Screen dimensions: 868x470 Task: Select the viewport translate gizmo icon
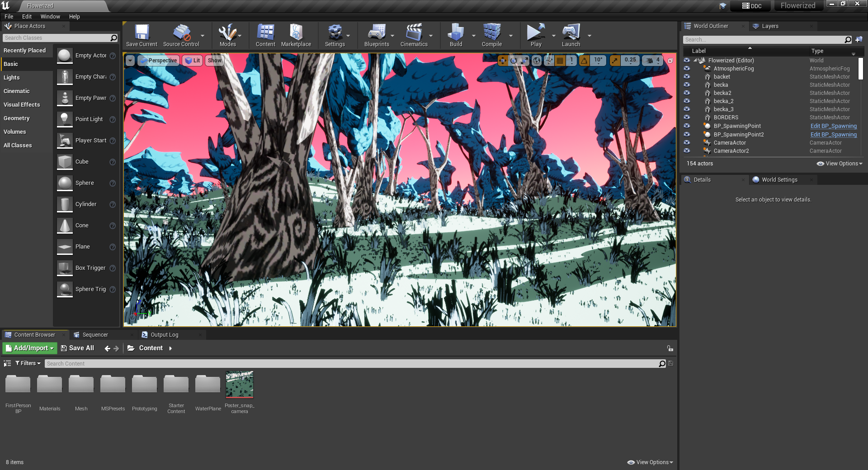coord(502,61)
